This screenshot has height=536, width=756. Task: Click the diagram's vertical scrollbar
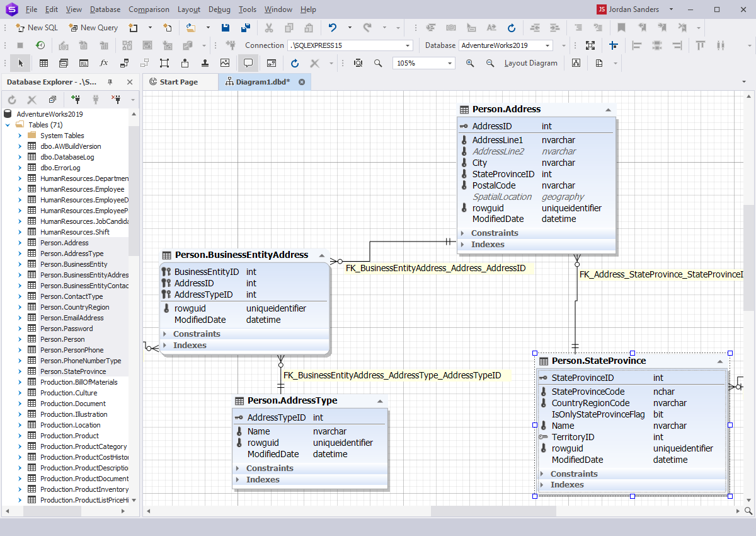click(748, 257)
